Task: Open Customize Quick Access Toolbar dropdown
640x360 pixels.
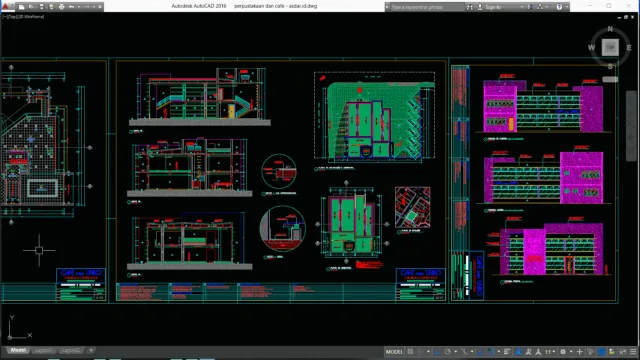Action: (100, 7)
